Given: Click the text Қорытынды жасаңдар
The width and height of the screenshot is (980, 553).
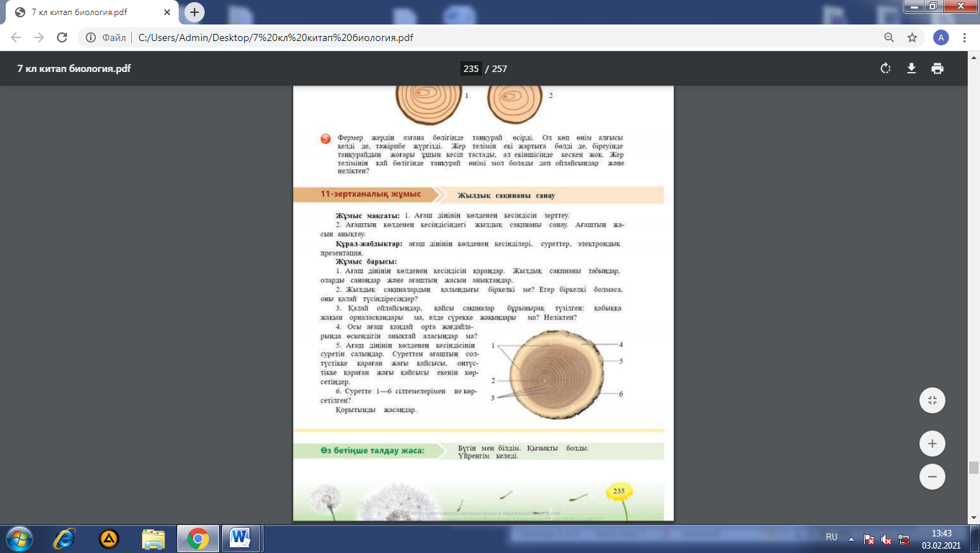Looking at the screenshot, I should [376, 410].
